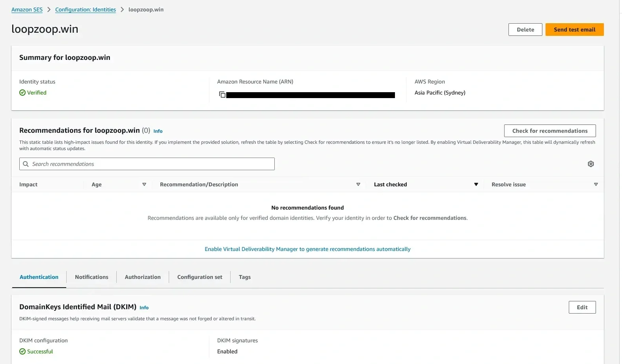Switch to the Authentication tab
Image resolution: width=622 pixels, height=364 pixels.
[39, 277]
